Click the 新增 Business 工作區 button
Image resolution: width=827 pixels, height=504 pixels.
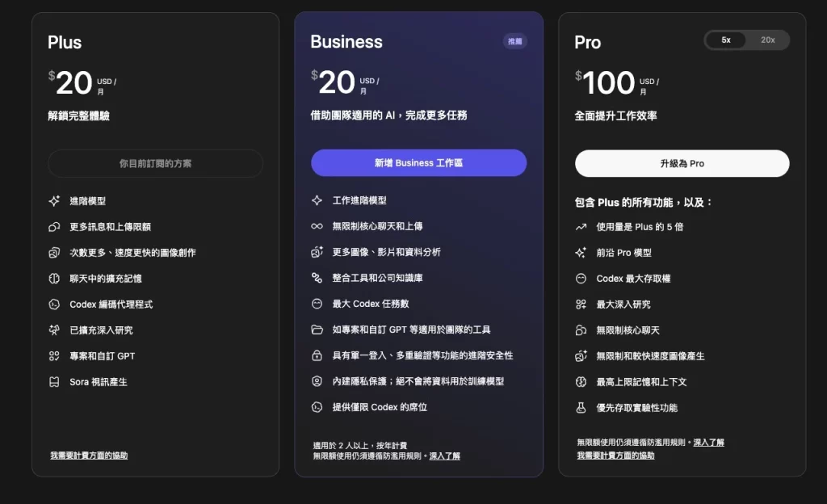[418, 163]
